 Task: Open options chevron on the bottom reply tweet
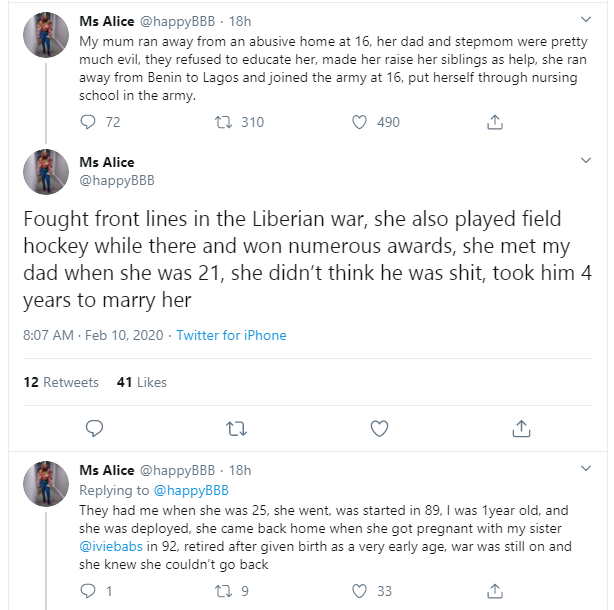click(x=587, y=468)
